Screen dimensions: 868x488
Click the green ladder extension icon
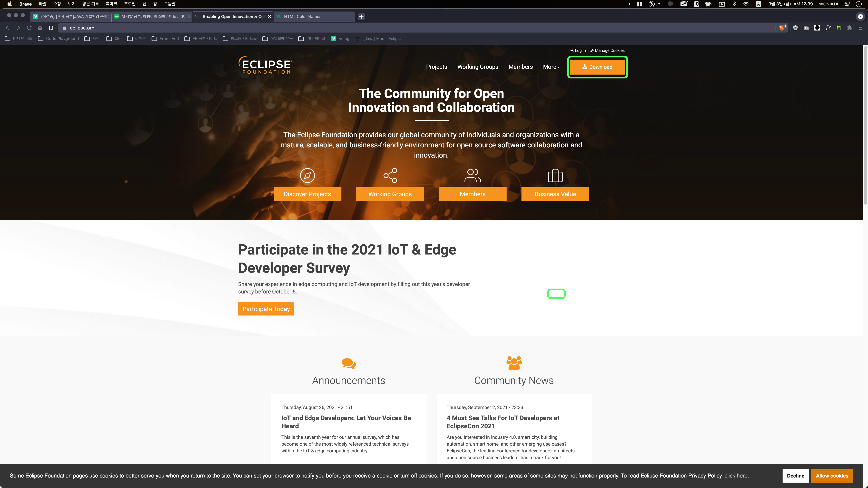pyautogui.click(x=839, y=28)
